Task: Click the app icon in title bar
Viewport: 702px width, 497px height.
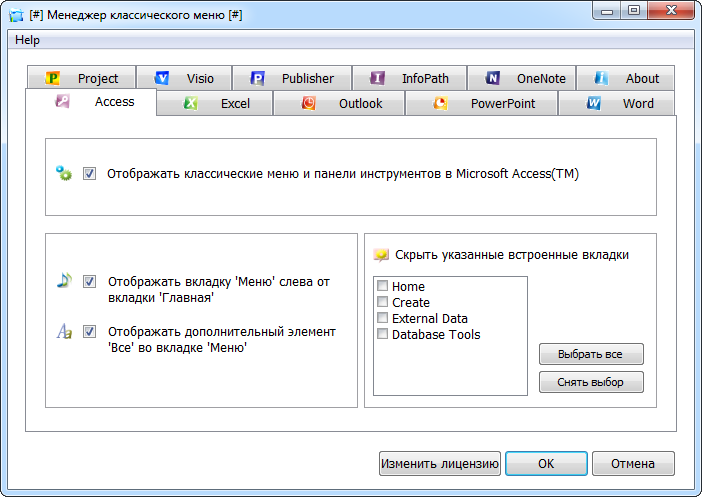Action: tap(16, 15)
